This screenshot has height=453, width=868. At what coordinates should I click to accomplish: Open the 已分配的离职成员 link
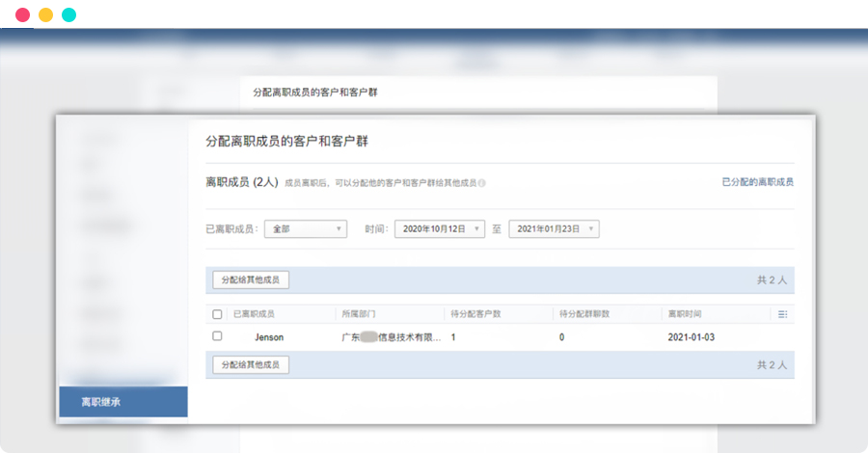757,181
